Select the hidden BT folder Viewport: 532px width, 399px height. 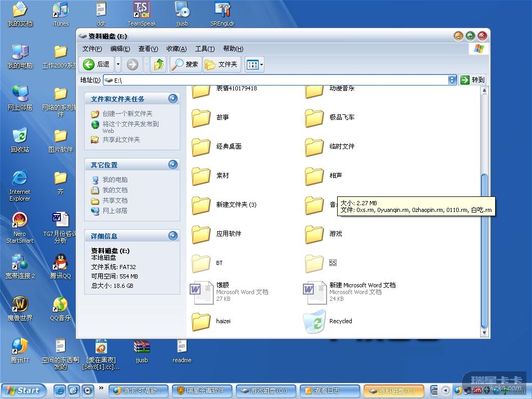pos(207,263)
